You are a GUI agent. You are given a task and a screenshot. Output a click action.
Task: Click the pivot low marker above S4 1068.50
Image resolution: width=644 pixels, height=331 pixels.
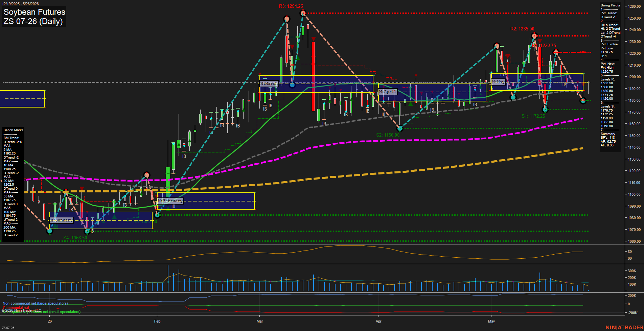[87, 231]
